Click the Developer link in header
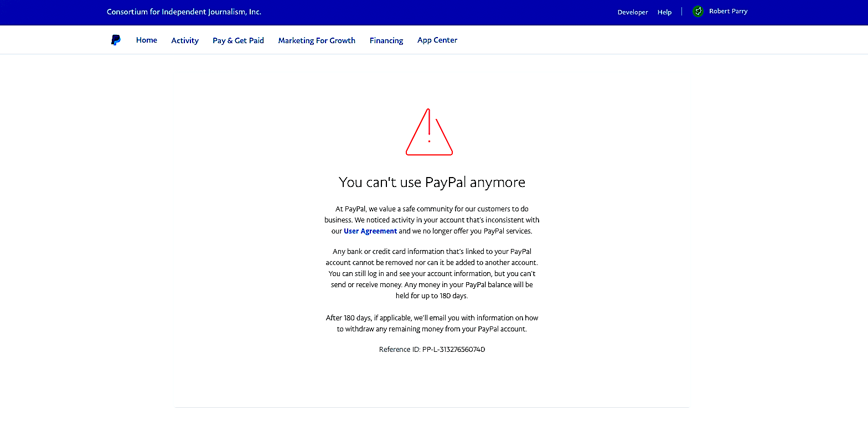 [x=633, y=12]
